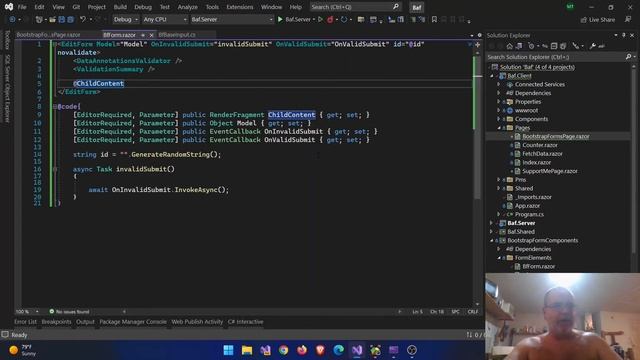The image size is (640, 360).
Task: Click the Hot Reload flame icon
Action: [x=330, y=19]
